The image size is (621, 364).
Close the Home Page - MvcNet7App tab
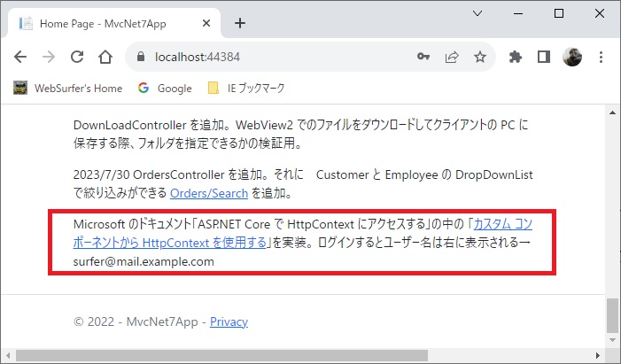click(206, 23)
